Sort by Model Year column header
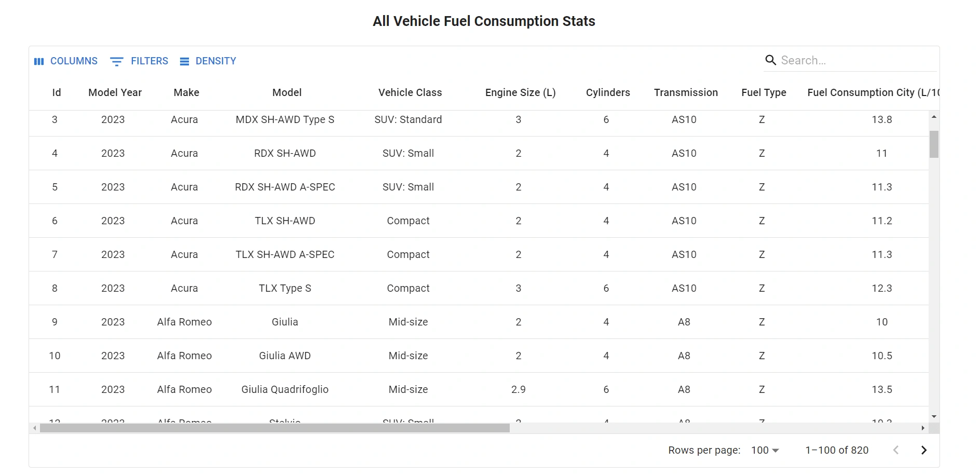This screenshot has height=476, width=980. (x=115, y=92)
